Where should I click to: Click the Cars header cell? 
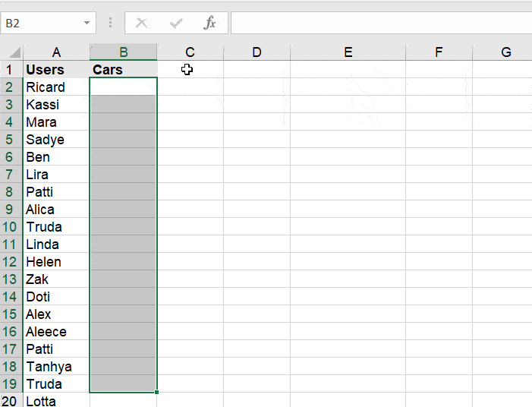124,70
